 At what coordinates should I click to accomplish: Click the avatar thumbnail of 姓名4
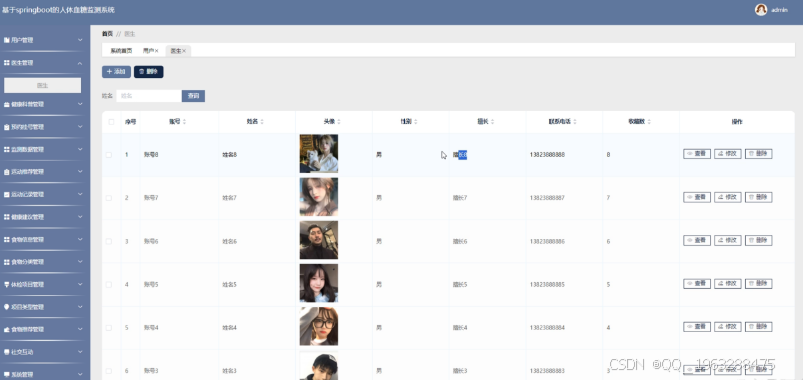tap(319, 327)
